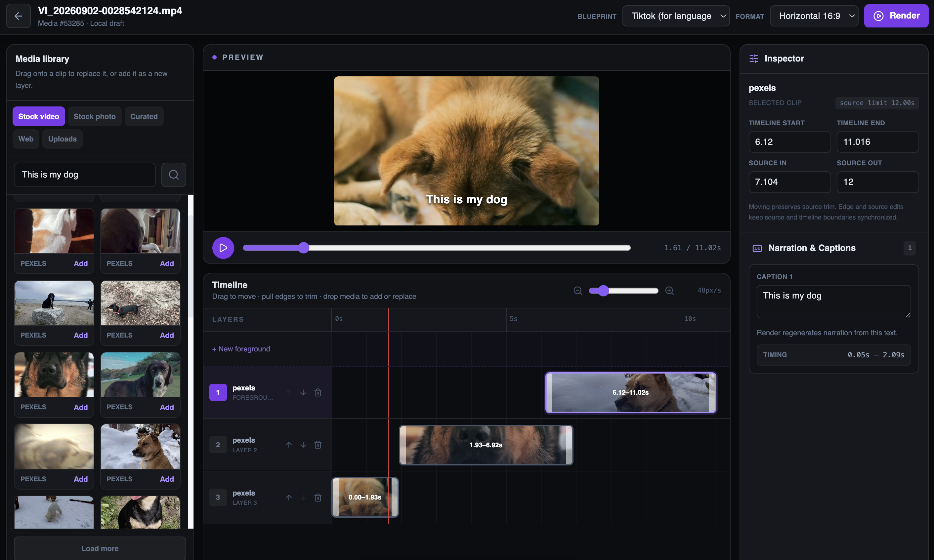Seek using the preview playback slider
Screen dimensions: 934x560
[x=437, y=248]
